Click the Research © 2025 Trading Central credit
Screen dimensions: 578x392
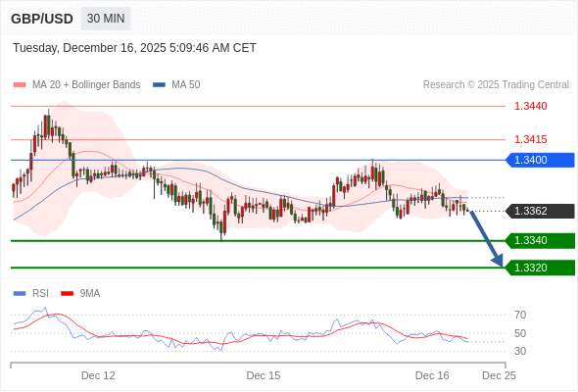point(496,85)
